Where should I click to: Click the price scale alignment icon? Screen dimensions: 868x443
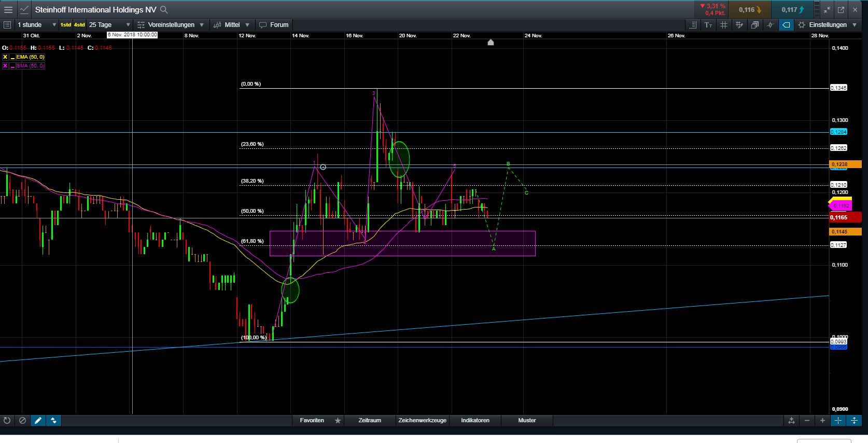(693, 25)
